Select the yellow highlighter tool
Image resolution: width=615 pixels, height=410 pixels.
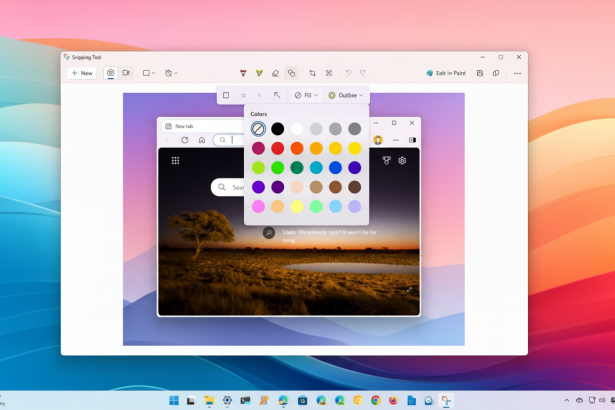259,73
